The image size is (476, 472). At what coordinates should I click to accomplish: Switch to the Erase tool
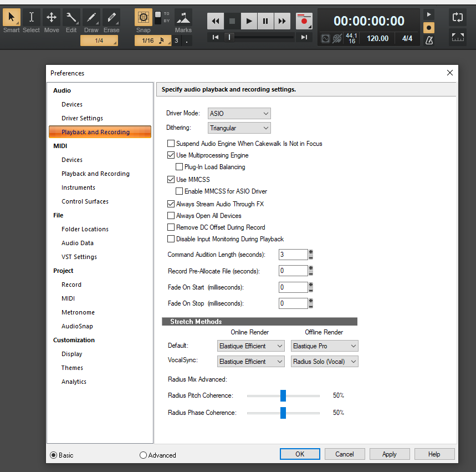click(111, 17)
